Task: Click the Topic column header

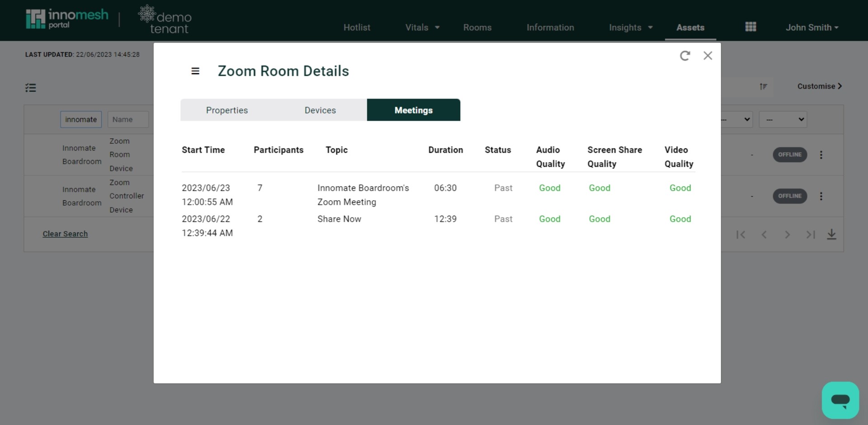Action: point(337,150)
